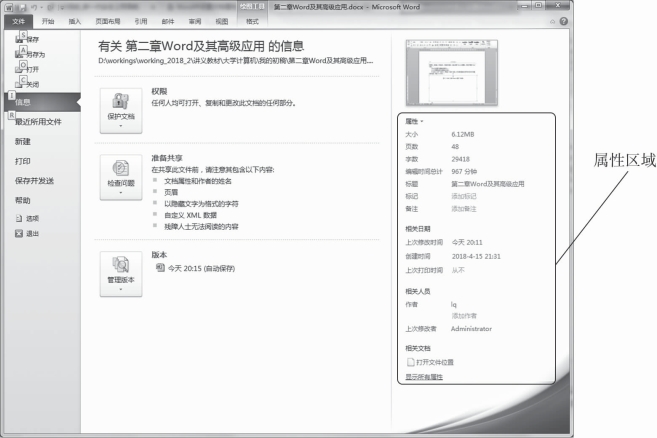The height and width of the screenshot is (438, 657).
Task: Select 信息 Info in the sidebar
Action: pos(43,102)
